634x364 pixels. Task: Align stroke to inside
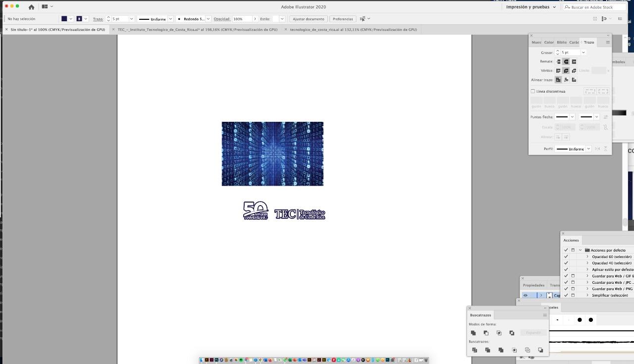[566, 80]
